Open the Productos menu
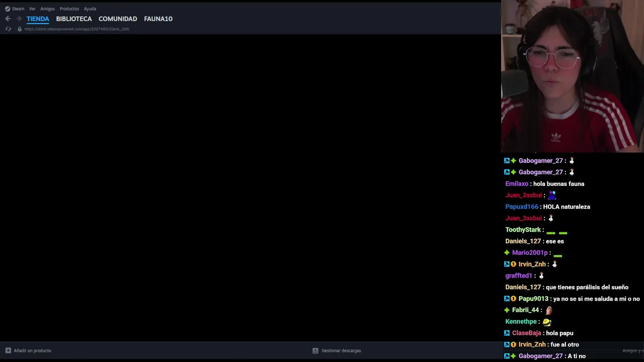Image resolution: width=644 pixels, height=362 pixels. click(69, 9)
